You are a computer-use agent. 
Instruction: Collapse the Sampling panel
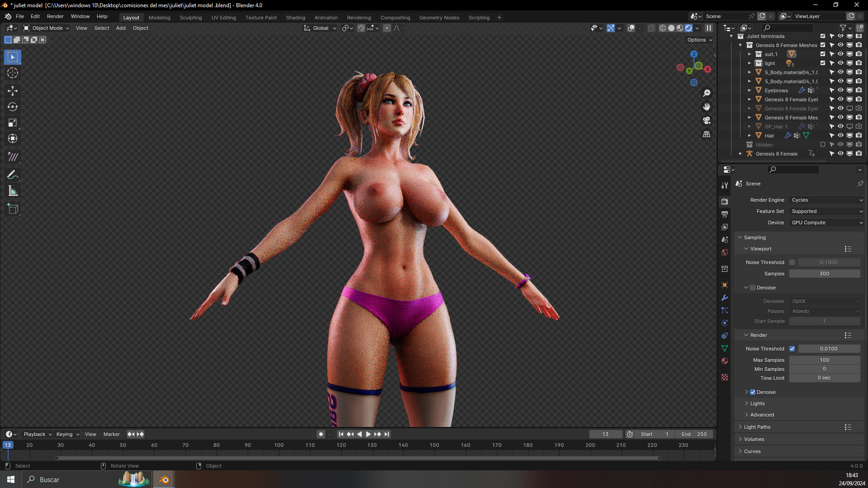pyautogui.click(x=755, y=237)
